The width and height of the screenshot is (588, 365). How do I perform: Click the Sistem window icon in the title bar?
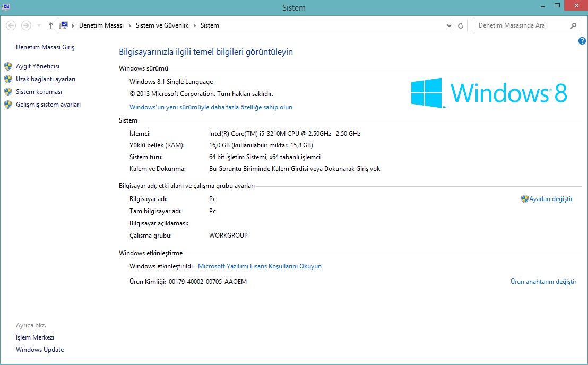(x=6, y=6)
